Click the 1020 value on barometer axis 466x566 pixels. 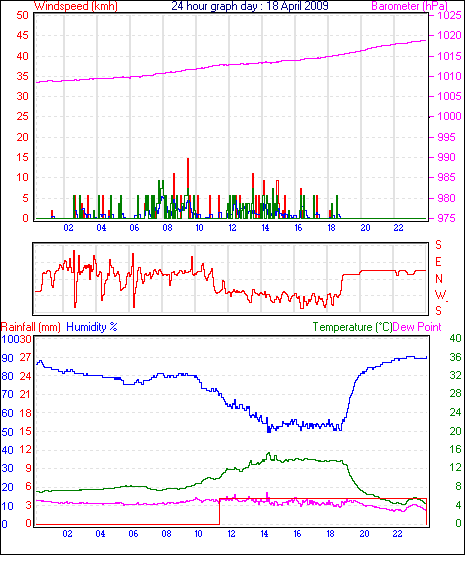[449, 35]
